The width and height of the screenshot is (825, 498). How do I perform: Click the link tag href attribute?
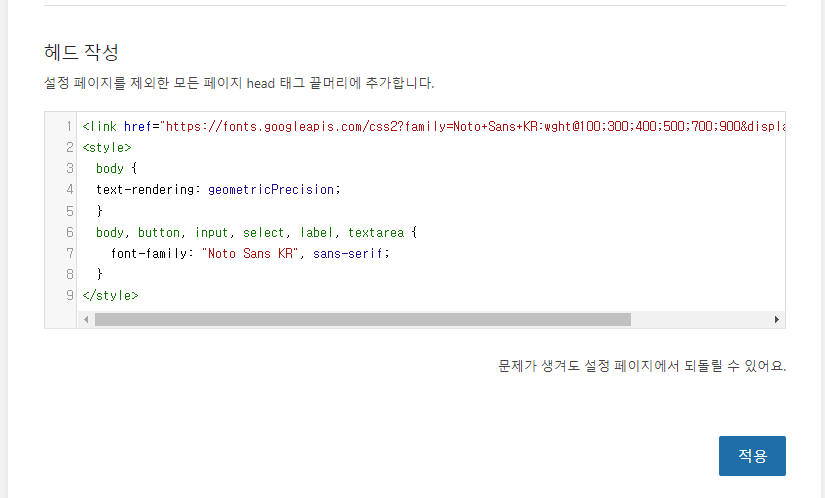138,127
